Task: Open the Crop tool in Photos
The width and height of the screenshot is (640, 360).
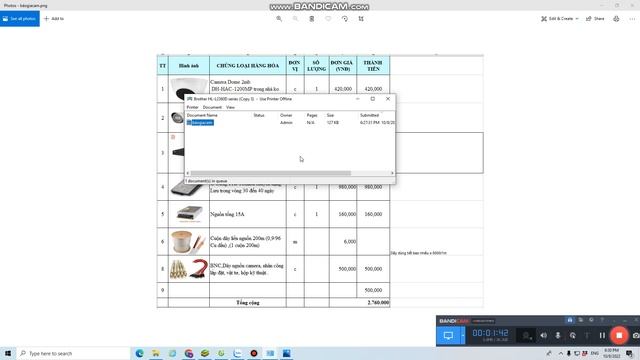Action: point(361,19)
